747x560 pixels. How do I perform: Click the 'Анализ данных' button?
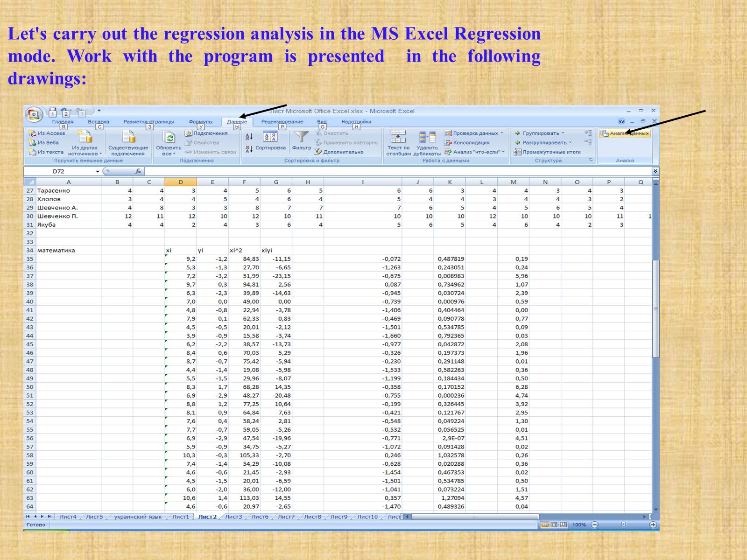625,133
